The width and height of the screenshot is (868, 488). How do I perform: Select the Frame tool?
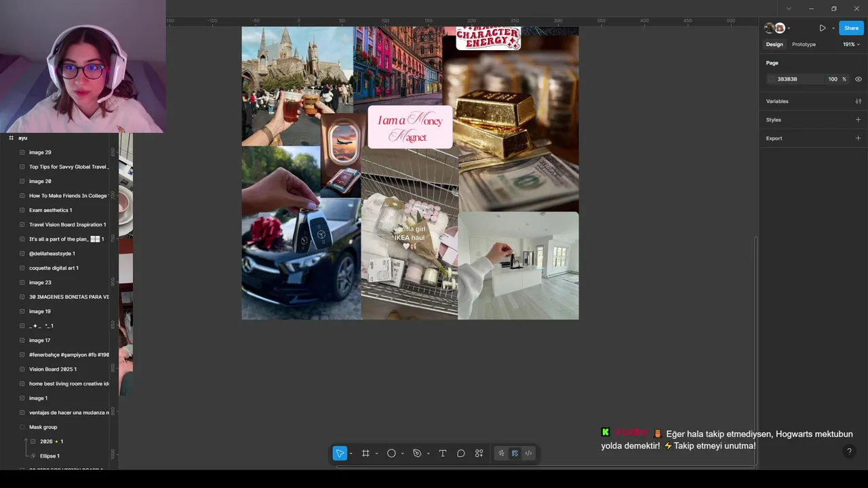pos(366,453)
